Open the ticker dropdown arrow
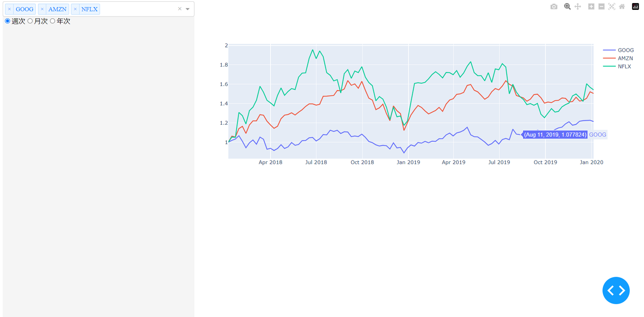Image resolution: width=644 pixels, height=317 pixels. pos(188,9)
